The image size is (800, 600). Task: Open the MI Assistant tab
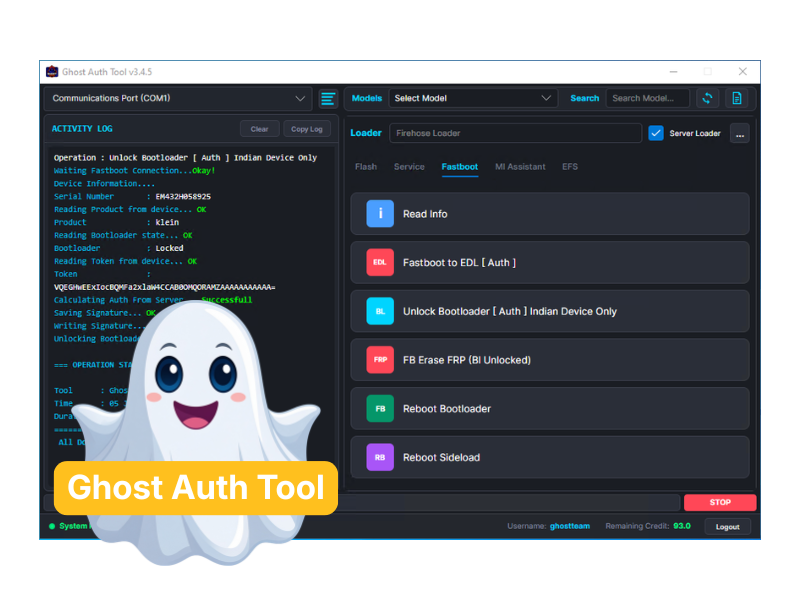click(x=520, y=167)
